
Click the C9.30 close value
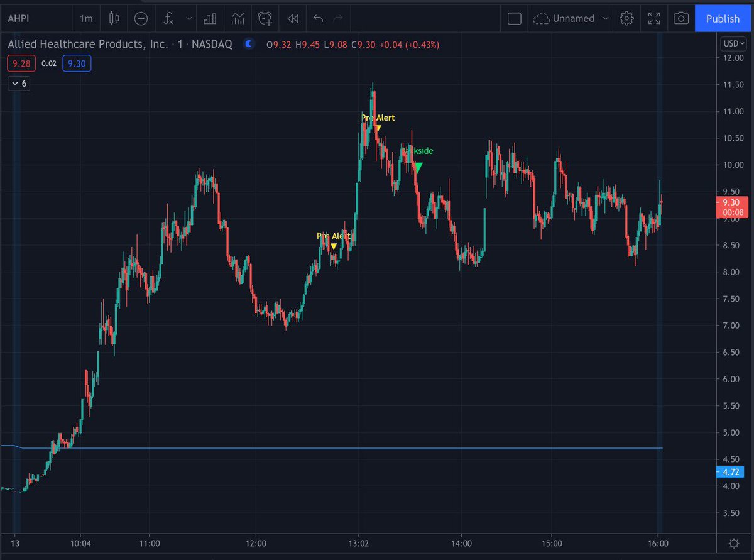[x=363, y=45]
